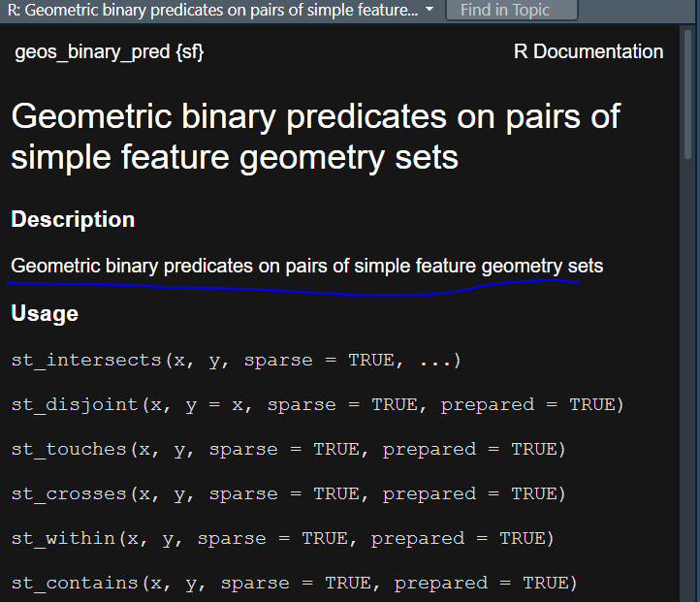Viewport: 700px width, 602px height.
Task: Click the main 'Geometric binary predicates' page heading
Action: (x=315, y=136)
